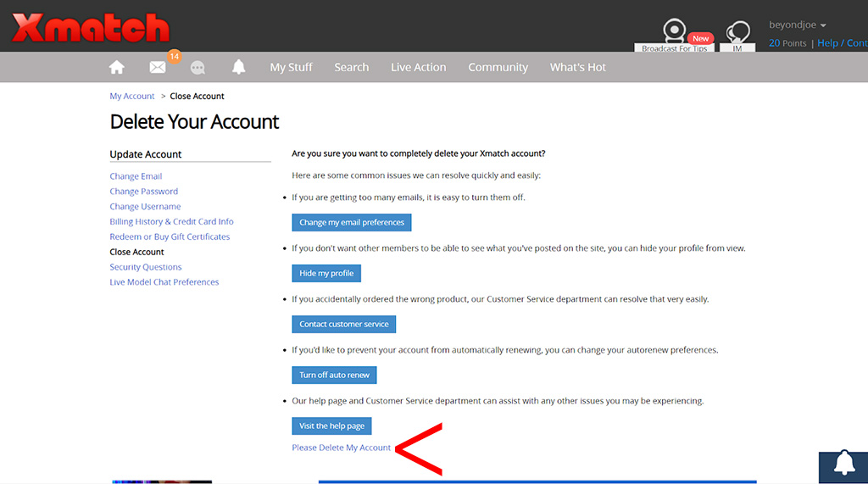This screenshot has height=484, width=868.
Task: Click Change my email preferences button
Action: 352,222
